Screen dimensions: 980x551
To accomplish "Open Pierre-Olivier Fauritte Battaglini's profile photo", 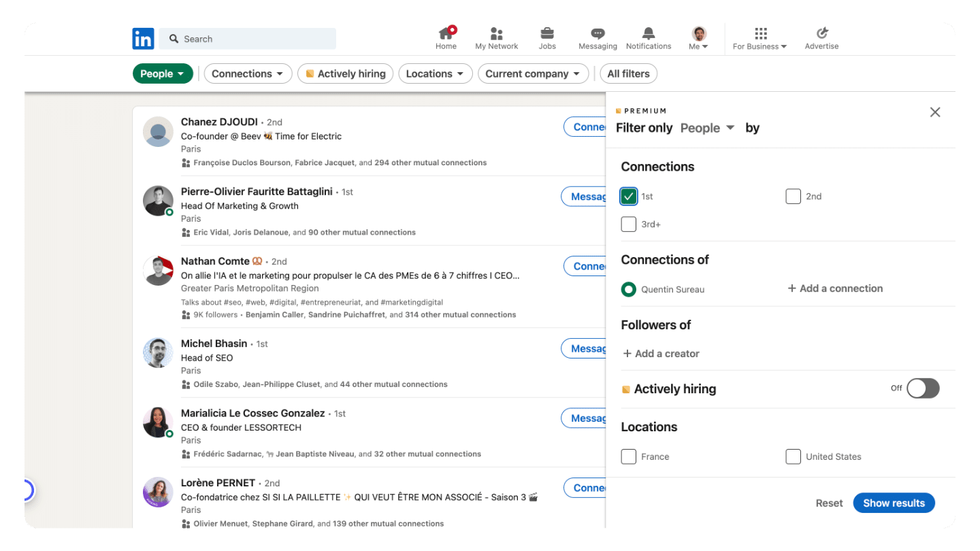I will [158, 201].
